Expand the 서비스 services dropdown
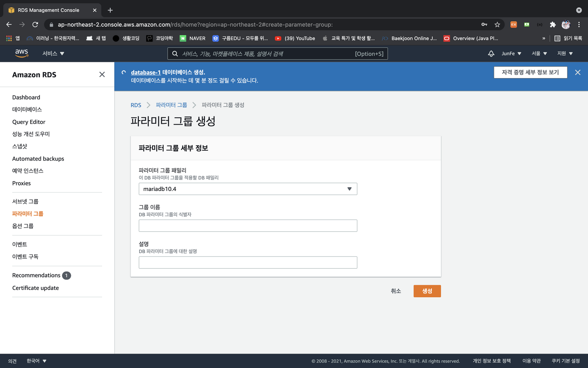Screen dimensions: 588x368 54,53
